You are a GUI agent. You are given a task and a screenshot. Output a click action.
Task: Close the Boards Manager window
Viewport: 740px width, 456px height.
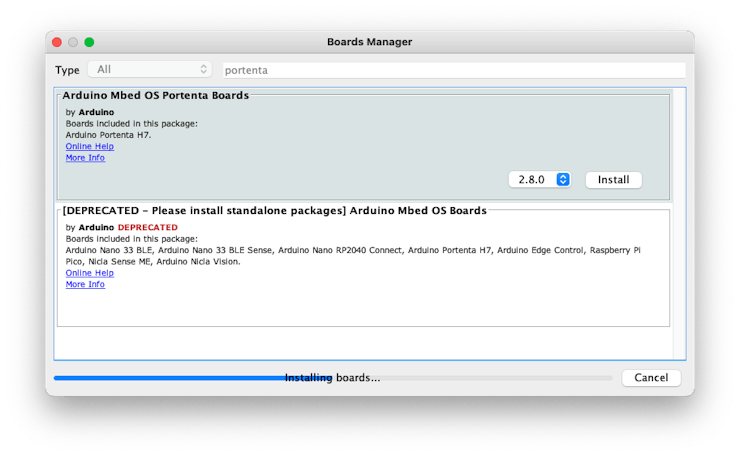[57, 42]
